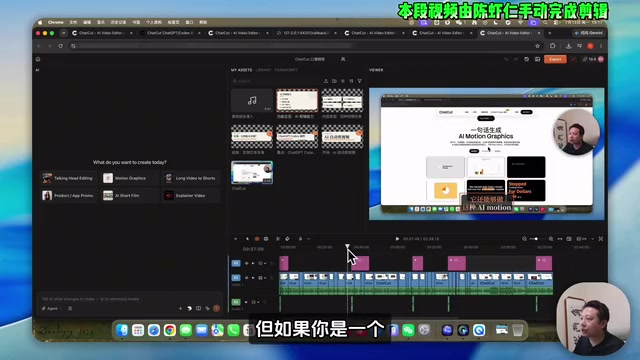This screenshot has width=640, height=360.
Task: Click the fullscreen expand icon at timeline right
Action: point(601,239)
